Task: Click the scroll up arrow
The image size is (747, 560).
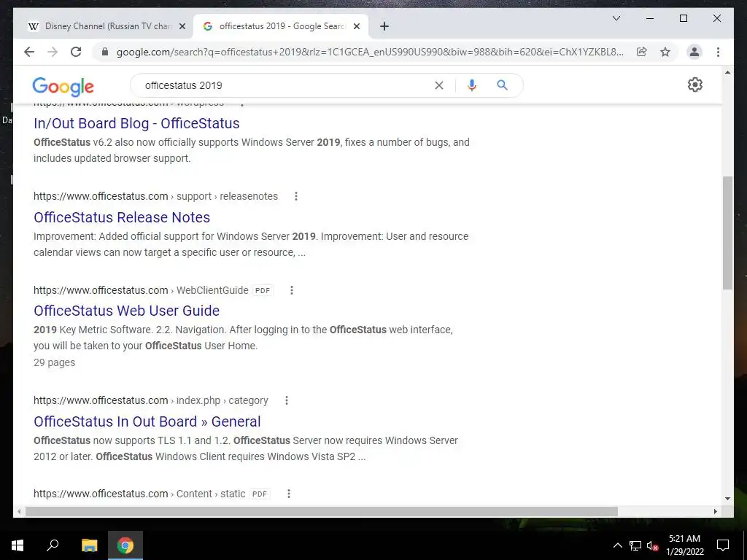Action: coord(727,72)
